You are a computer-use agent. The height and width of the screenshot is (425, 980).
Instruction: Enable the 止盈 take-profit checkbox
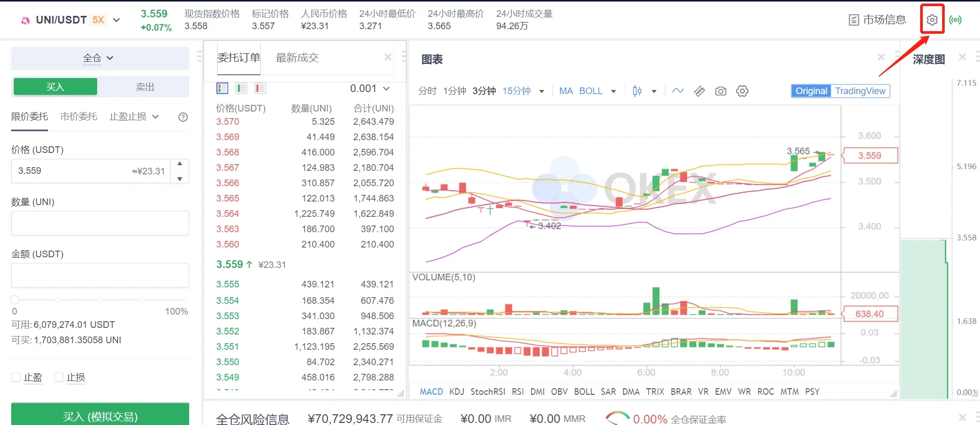pos(16,377)
